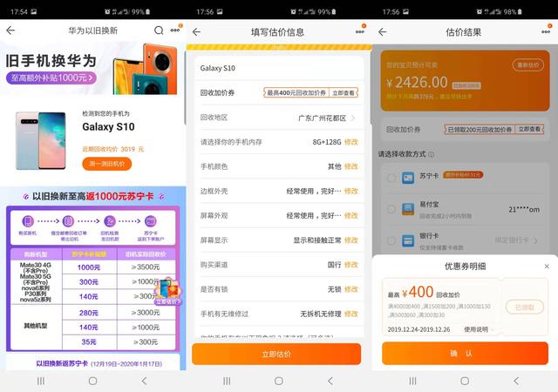
Task: Expand the 回收地区 广东广州花都区 chevron
Action: pyautogui.click(x=352, y=118)
